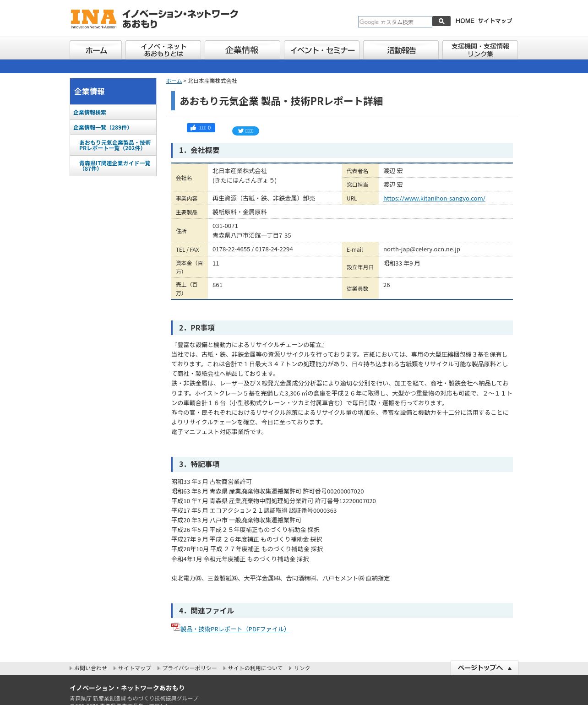Open 製品・技術PRレポート（PDFファイル） link

click(235, 629)
